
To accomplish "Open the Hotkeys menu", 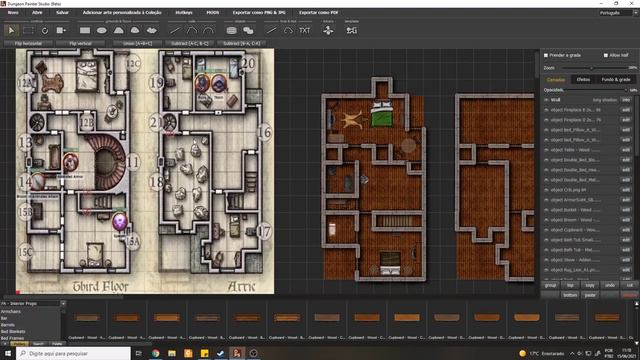I will [x=184, y=13].
